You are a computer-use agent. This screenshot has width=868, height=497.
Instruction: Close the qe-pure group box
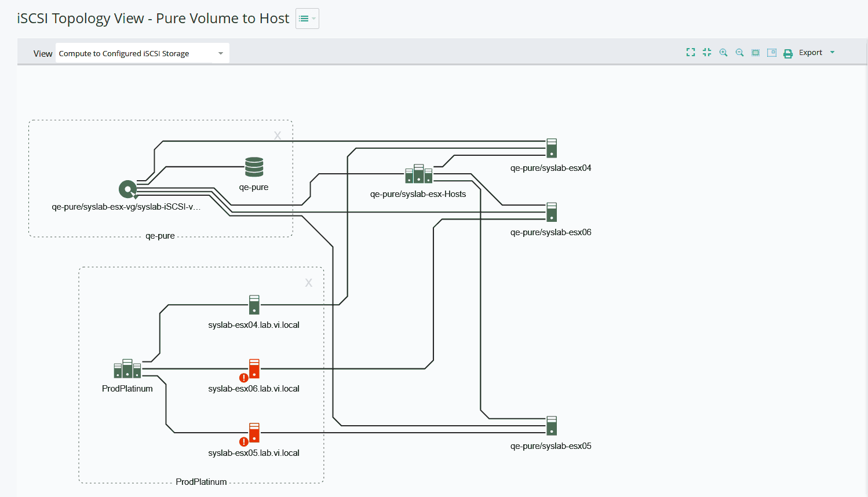[x=278, y=136]
